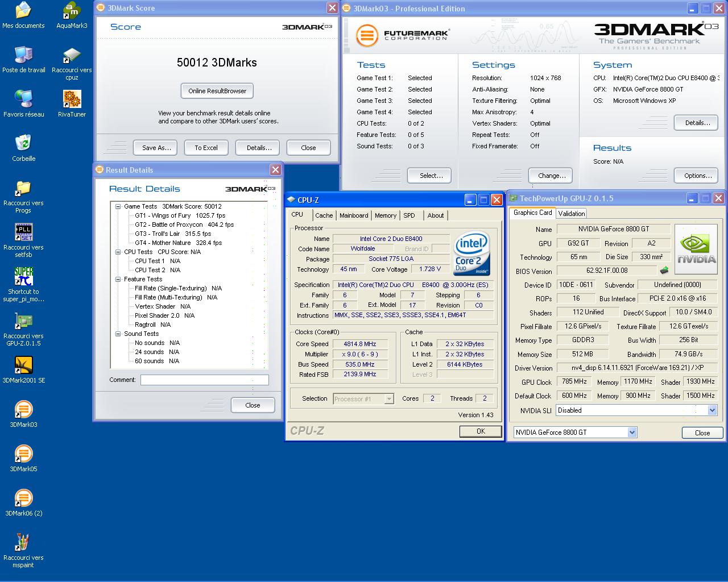Click the GPU-Z title bar icon
The image size is (728, 582).
513,198
